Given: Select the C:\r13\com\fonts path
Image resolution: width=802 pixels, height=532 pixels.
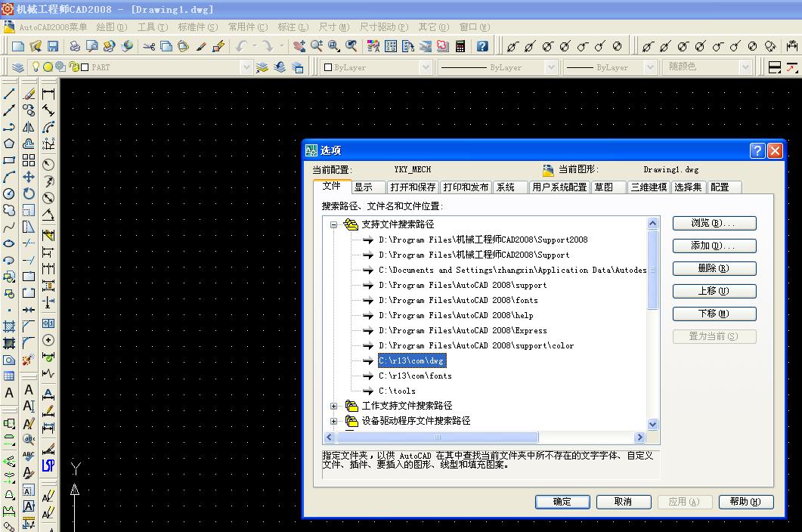Looking at the screenshot, I should click(x=415, y=376).
